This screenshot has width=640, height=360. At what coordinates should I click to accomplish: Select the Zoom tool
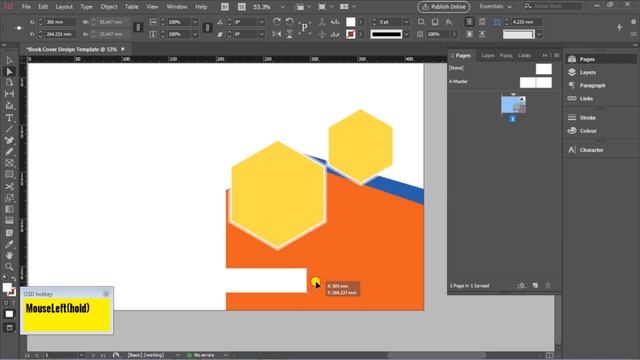pos(9,267)
